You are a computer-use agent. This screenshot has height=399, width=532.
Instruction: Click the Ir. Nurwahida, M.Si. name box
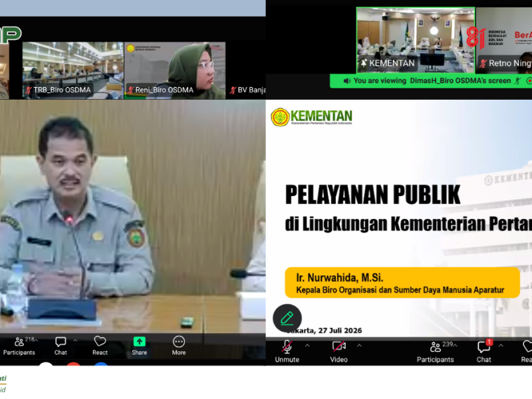pos(402,283)
